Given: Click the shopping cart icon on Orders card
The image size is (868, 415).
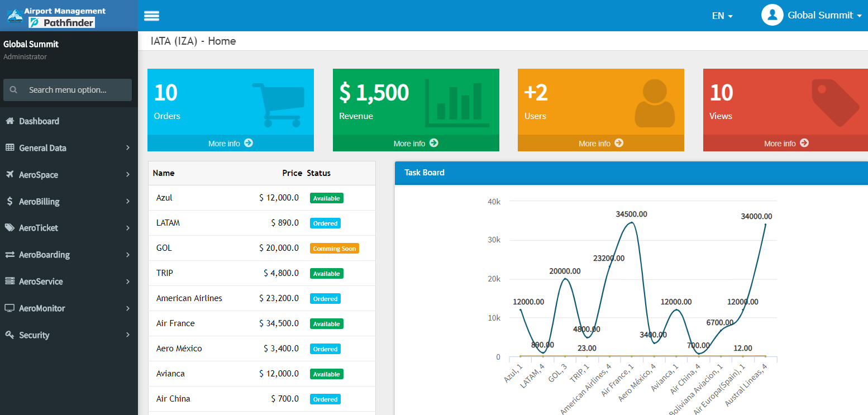Looking at the screenshot, I should click(x=278, y=104).
